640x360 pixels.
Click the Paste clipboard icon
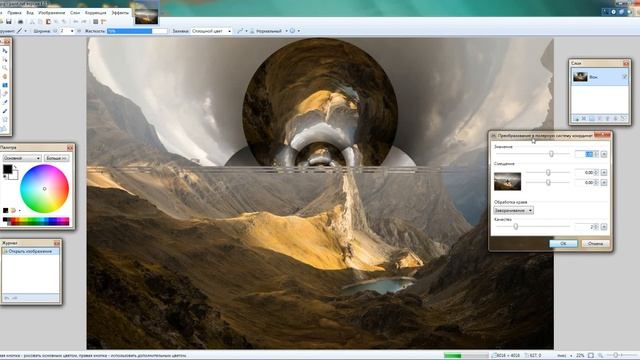point(48,22)
